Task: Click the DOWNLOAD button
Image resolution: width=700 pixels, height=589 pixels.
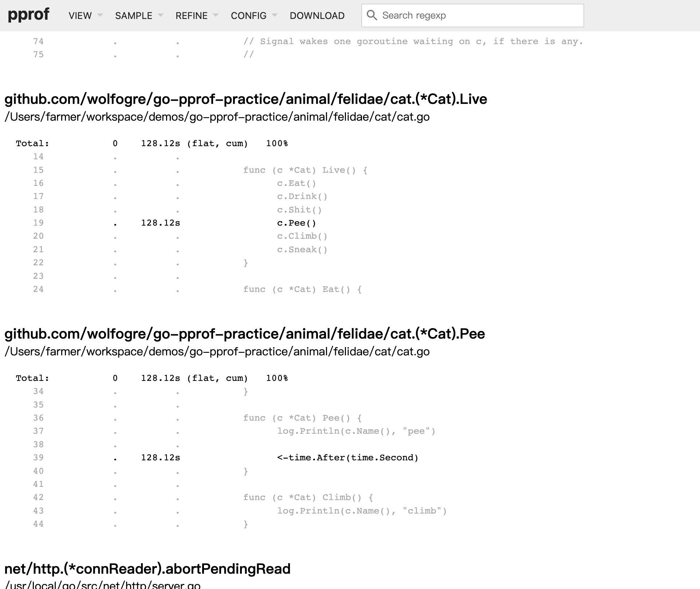Action: click(317, 16)
